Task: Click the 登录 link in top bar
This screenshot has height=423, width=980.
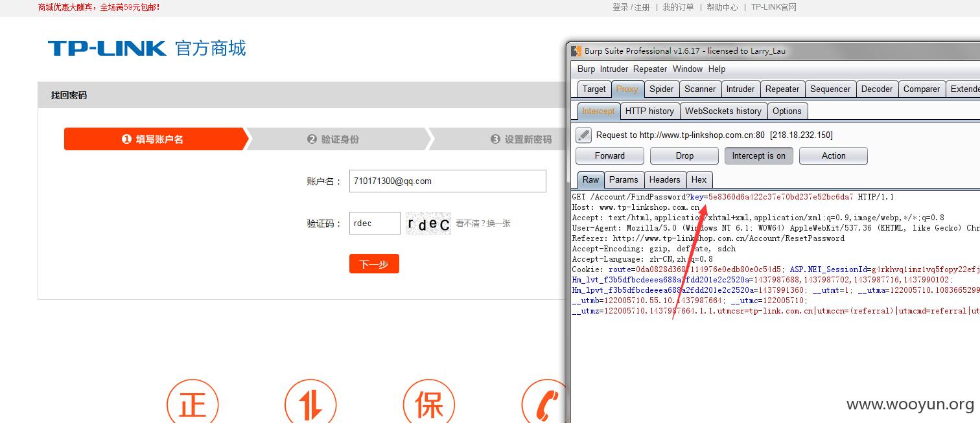Action: click(x=620, y=7)
